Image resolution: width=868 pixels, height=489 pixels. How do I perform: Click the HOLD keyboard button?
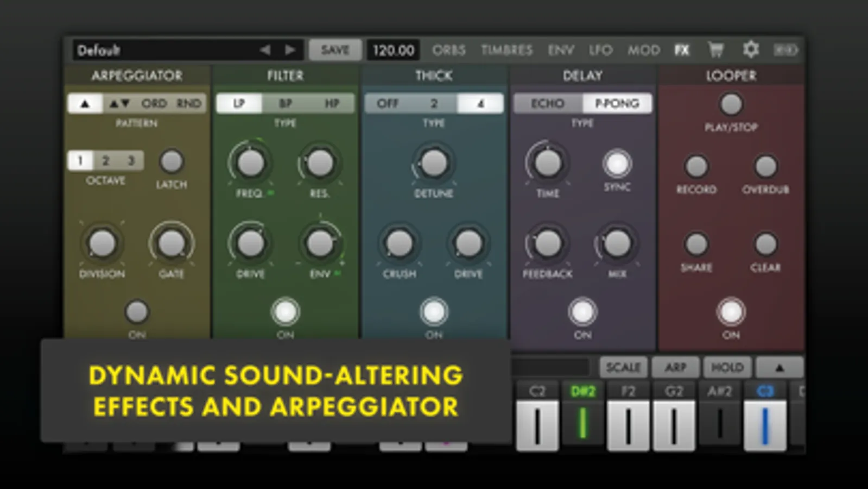click(727, 368)
